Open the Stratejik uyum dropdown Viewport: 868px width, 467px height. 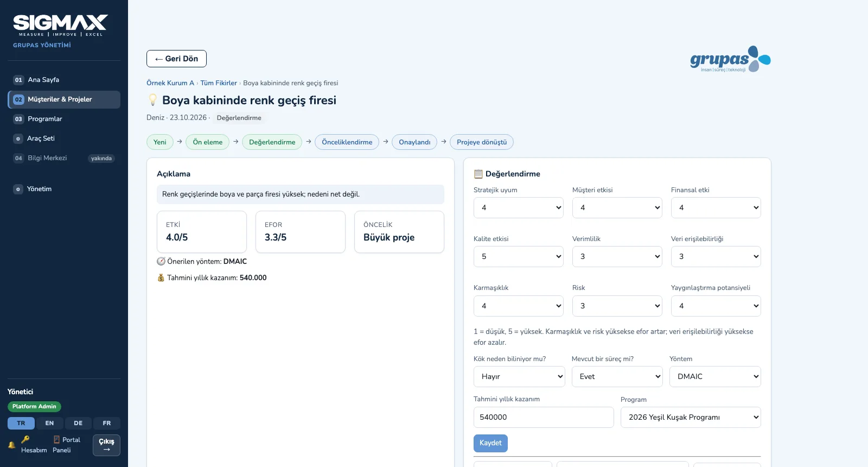coord(519,207)
